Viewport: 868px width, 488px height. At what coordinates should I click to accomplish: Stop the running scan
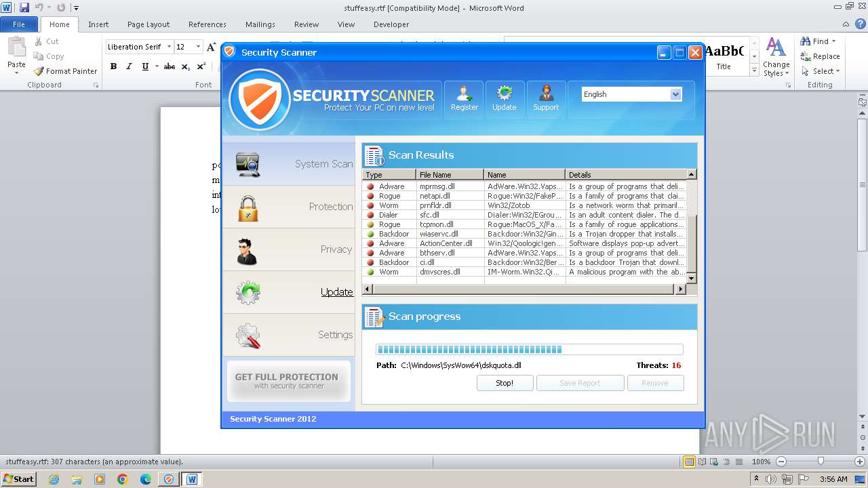[x=505, y=383]
